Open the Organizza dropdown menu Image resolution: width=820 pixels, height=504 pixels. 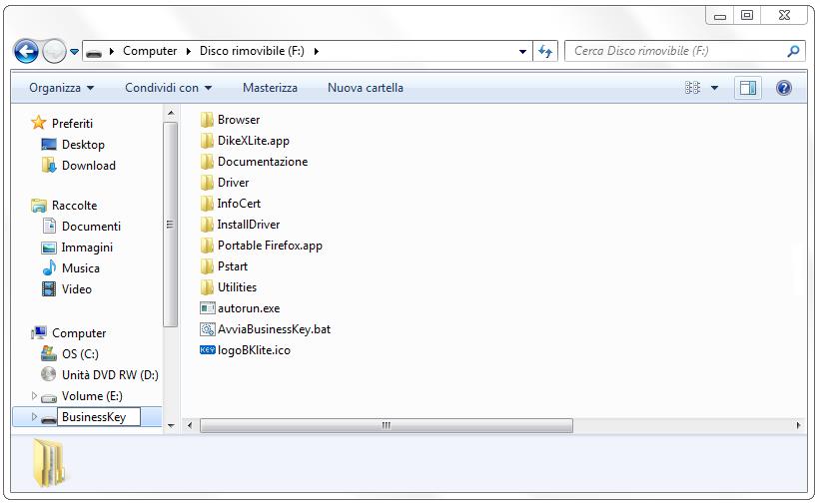point(61,88)
